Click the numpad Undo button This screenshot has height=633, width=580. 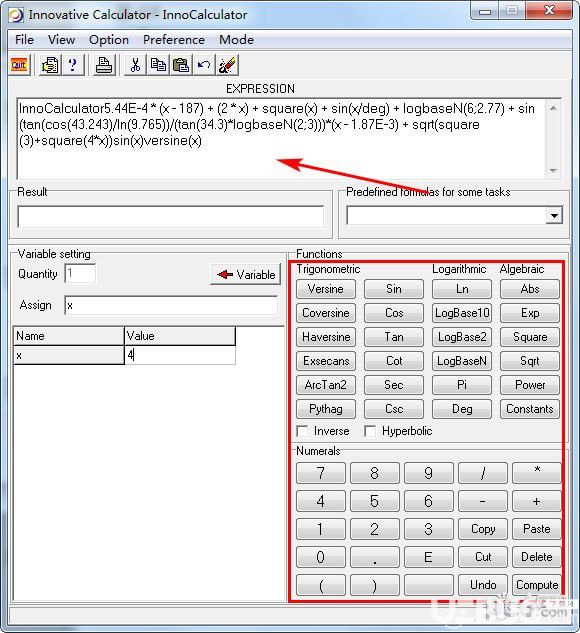pyautogui.click(x=483, y=585)
